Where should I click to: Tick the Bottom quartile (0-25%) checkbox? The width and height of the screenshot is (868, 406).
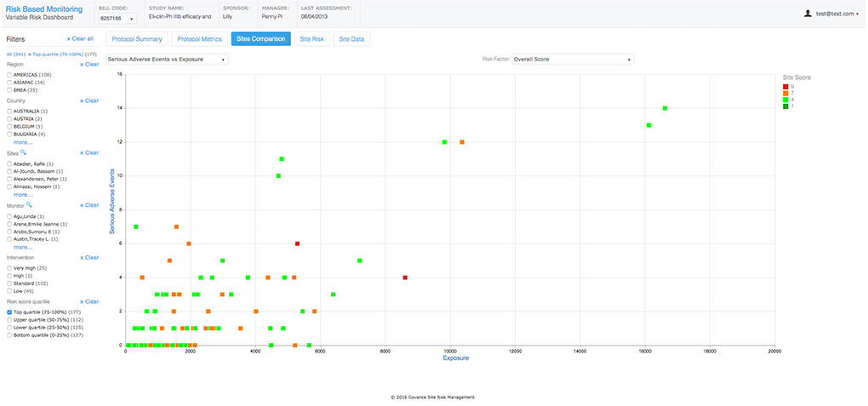pyautogui.click(x=9, y=335)
